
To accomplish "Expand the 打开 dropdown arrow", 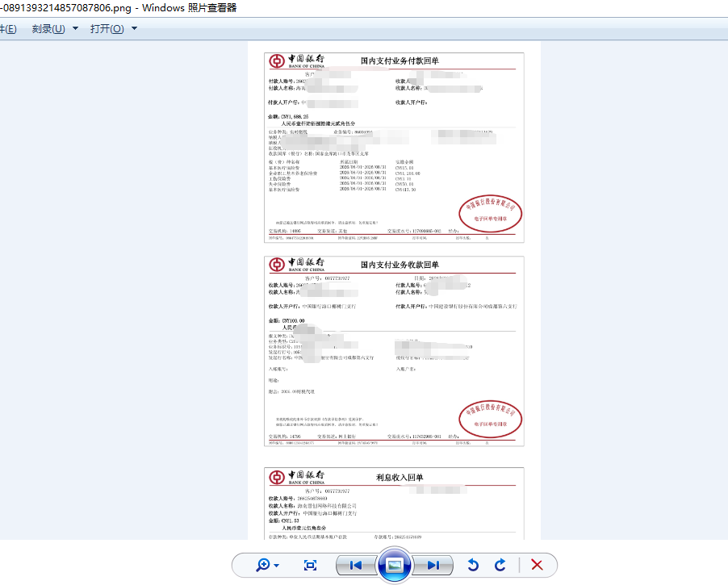I will (x=134, y=29).
